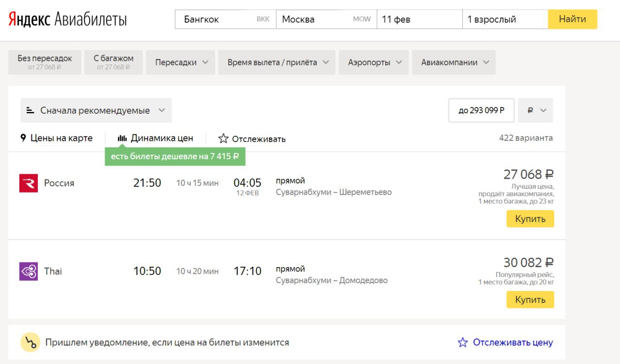620x364 pixels.
Task: Click the 10:50 departure time
Action: [147, 271]
